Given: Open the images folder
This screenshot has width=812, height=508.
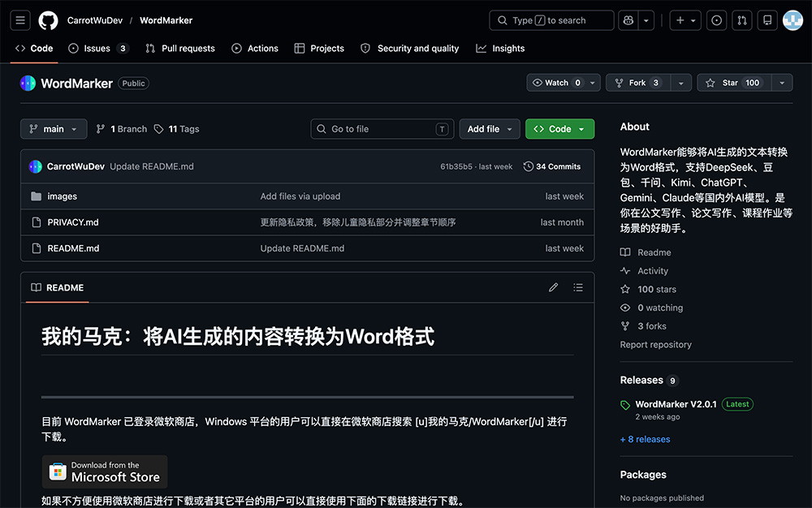Looking at the screenshot, I should tap(63, 196).
